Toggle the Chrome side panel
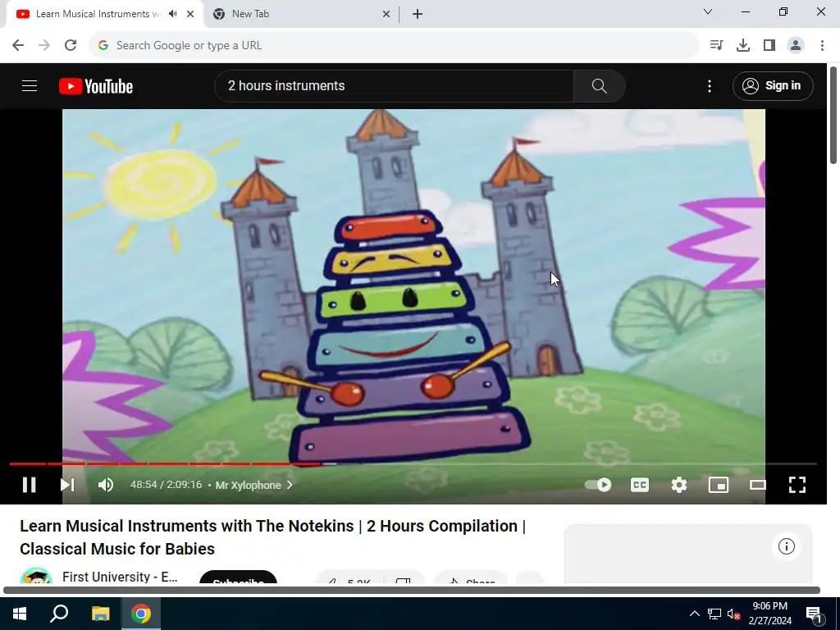 pos(769,45)
